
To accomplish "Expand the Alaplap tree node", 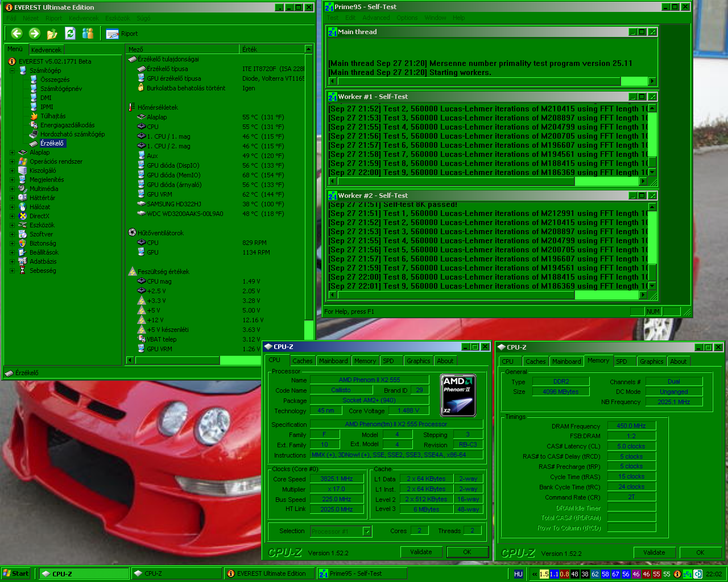I will pyautogui.click(x=12, y=152).
